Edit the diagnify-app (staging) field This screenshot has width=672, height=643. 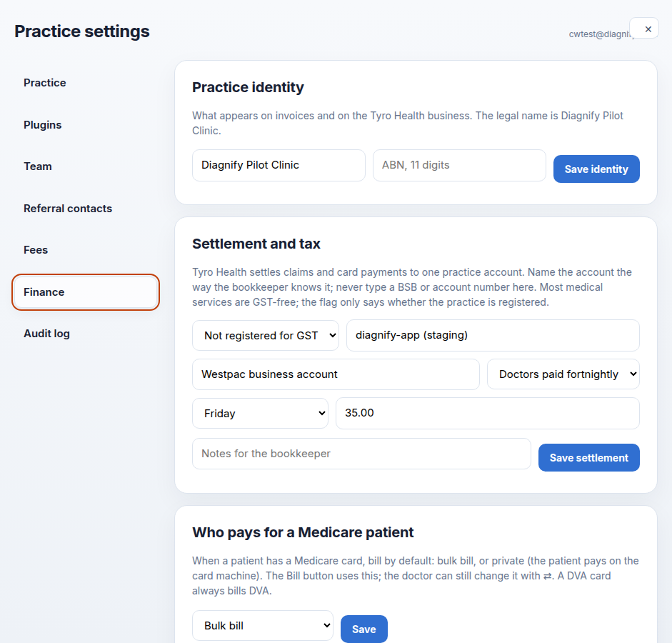point(493,335)
